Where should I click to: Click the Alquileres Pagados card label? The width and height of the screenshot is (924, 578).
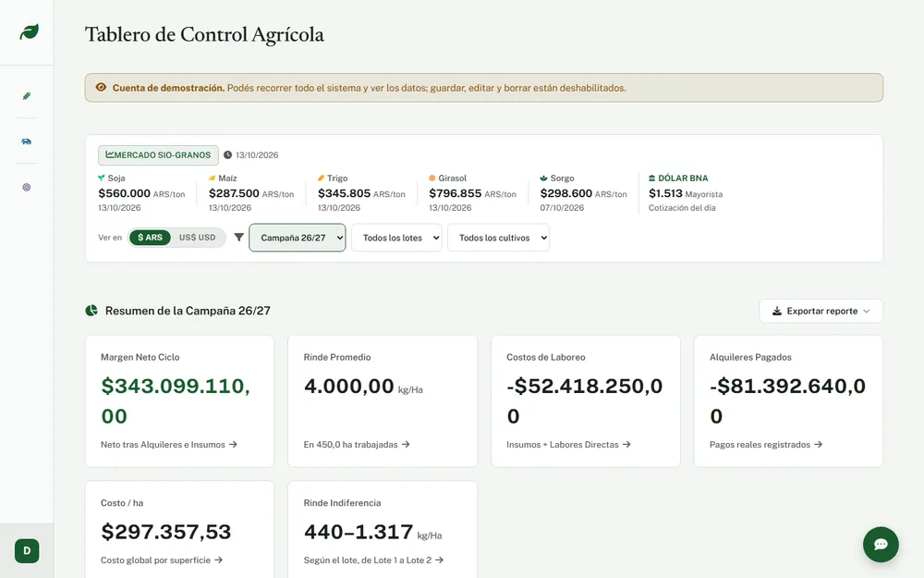[750, 357]
